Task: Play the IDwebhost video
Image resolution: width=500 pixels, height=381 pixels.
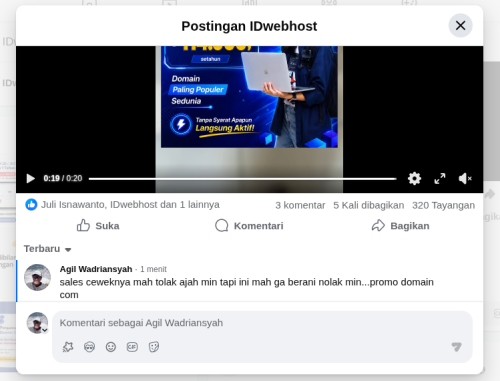Action: pyautogui.click(x=31, y=178)
